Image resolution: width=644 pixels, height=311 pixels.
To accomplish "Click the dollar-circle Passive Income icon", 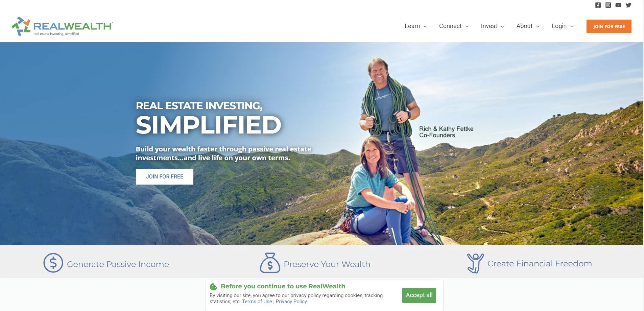I will click(53, 263).
